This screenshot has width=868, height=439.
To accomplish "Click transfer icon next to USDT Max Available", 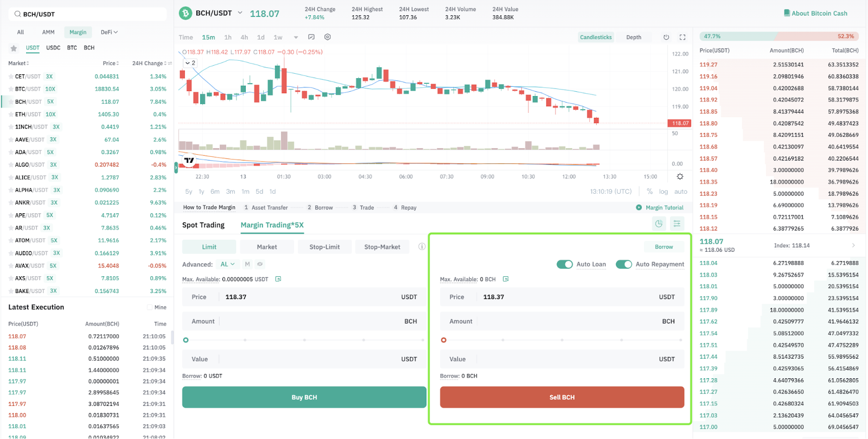I will point(278,279).
